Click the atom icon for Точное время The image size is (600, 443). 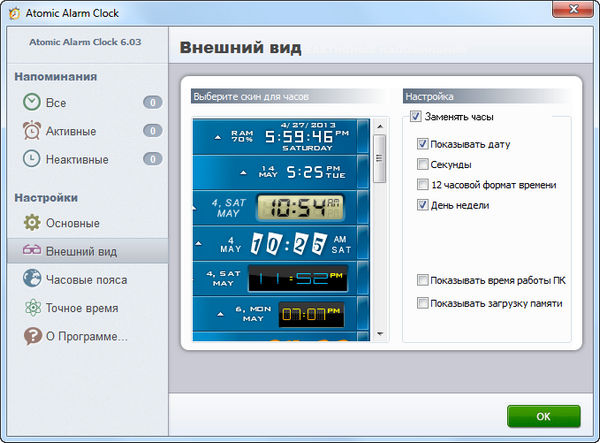pyautogui.click(x=32, y=308)
